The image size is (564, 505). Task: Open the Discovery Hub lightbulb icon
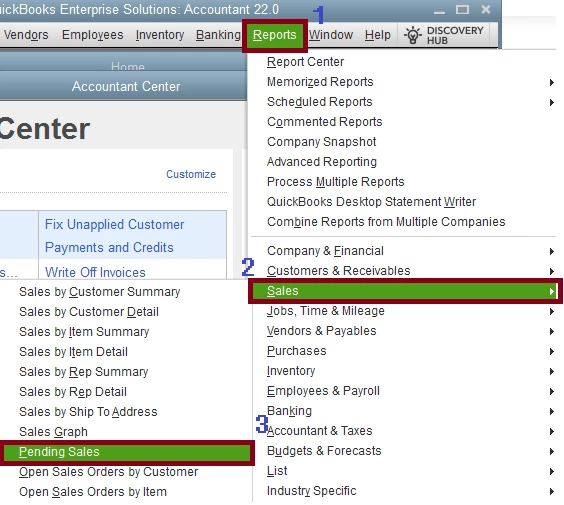413,35
